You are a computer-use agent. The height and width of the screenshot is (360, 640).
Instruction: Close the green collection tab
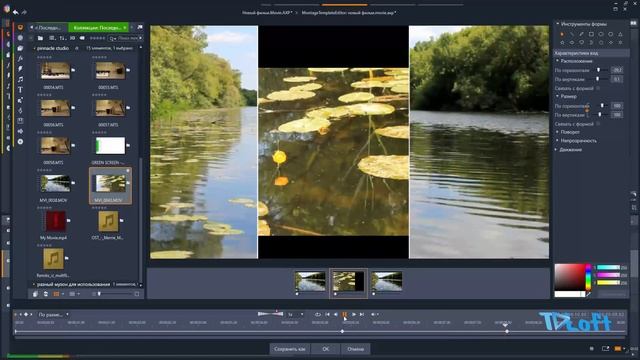(125, 27)
